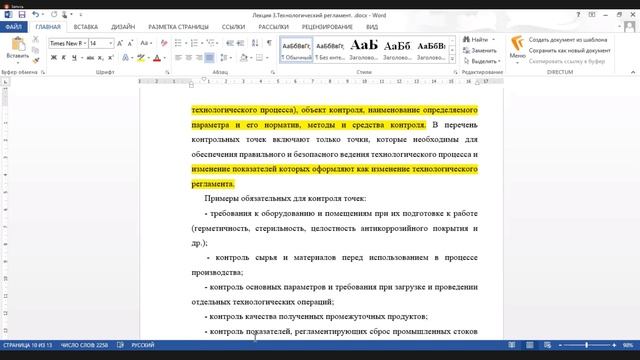Click Заменить to replace text
Viewport: 640px width, 360px height.
click(x=480, y=51)
